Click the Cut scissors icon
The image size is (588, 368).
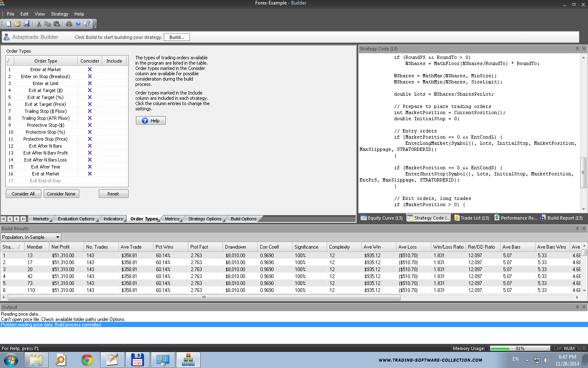(39, 24)
